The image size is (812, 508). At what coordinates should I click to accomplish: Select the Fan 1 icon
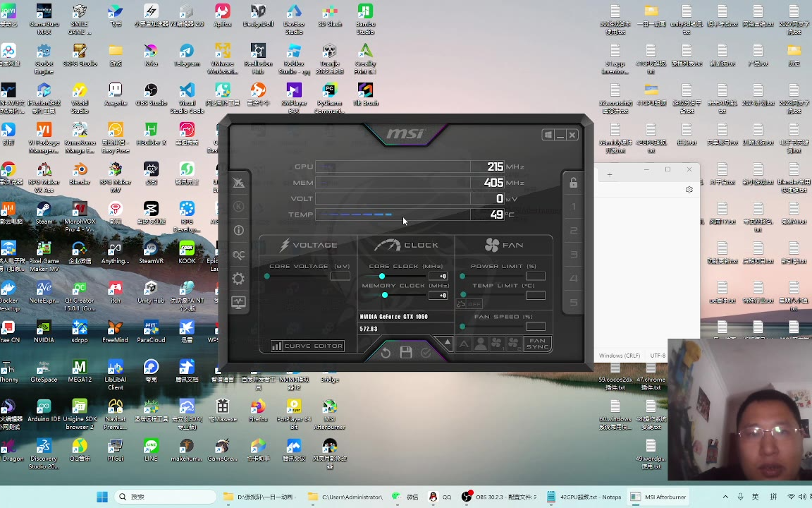pos(497,344)
